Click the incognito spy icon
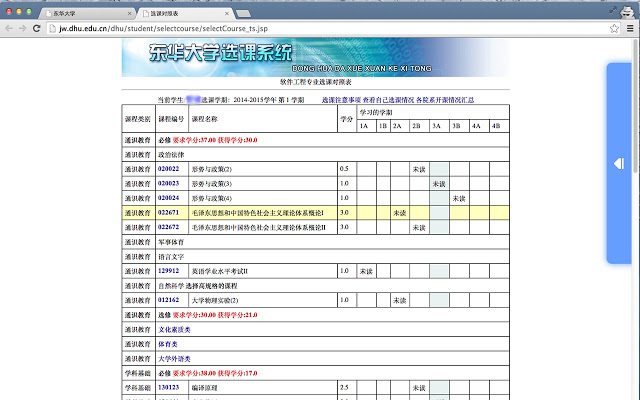The width and height of the screenshot is (640, 400). point(627,11)
